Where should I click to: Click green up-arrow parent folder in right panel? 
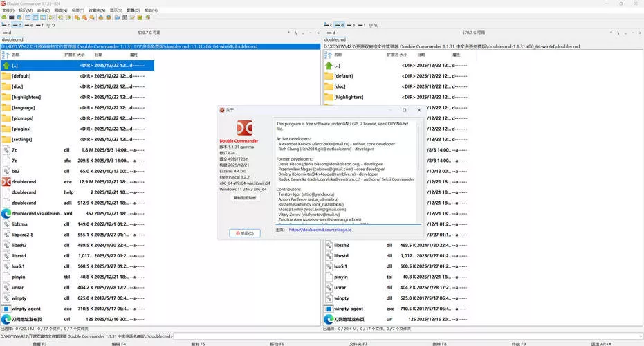(329, 65)
